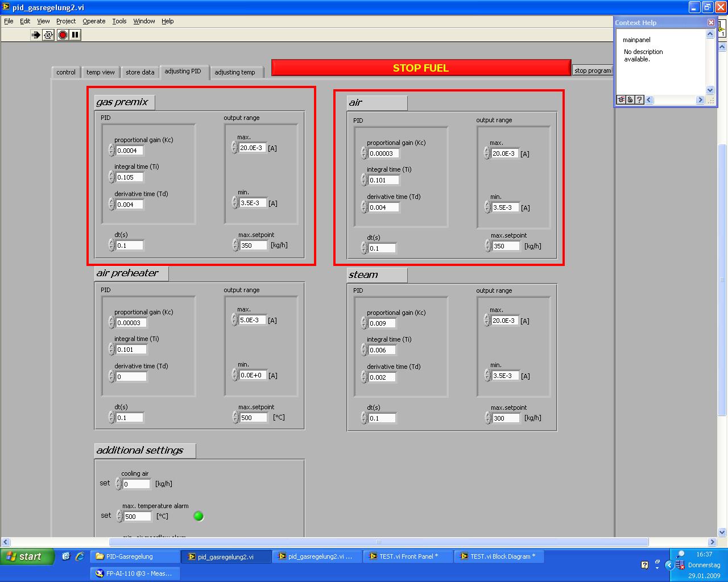
Task: Click the front panel scroll down arrow
Action: (x=722, y=532)
